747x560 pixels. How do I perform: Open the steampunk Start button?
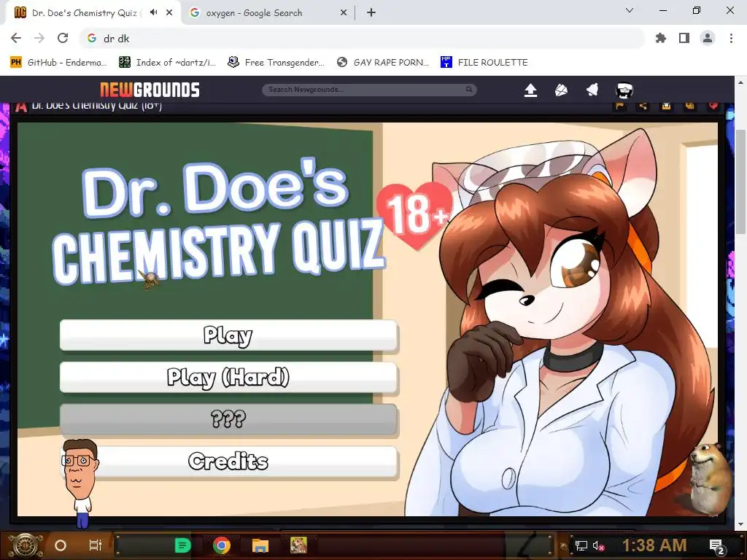(26, 545)
